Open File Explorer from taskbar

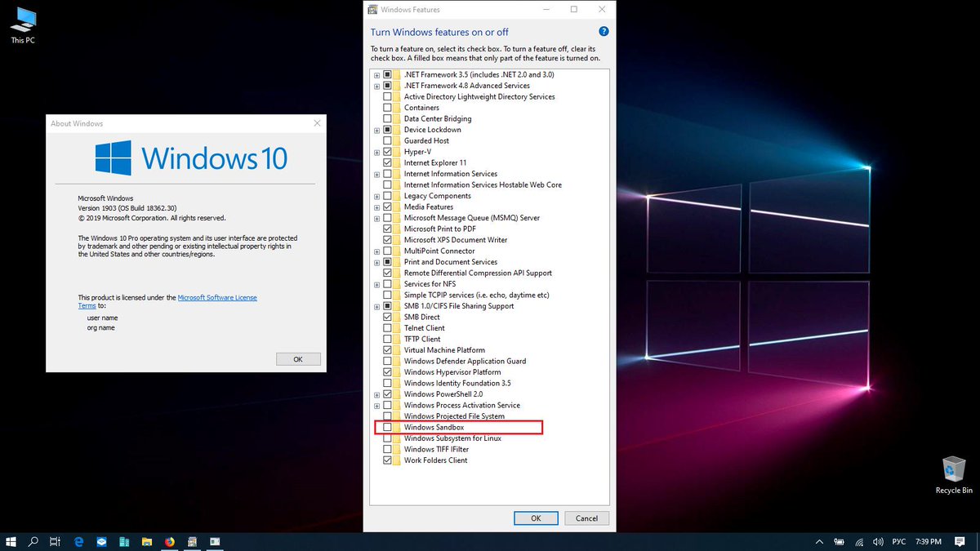(147, 541)
